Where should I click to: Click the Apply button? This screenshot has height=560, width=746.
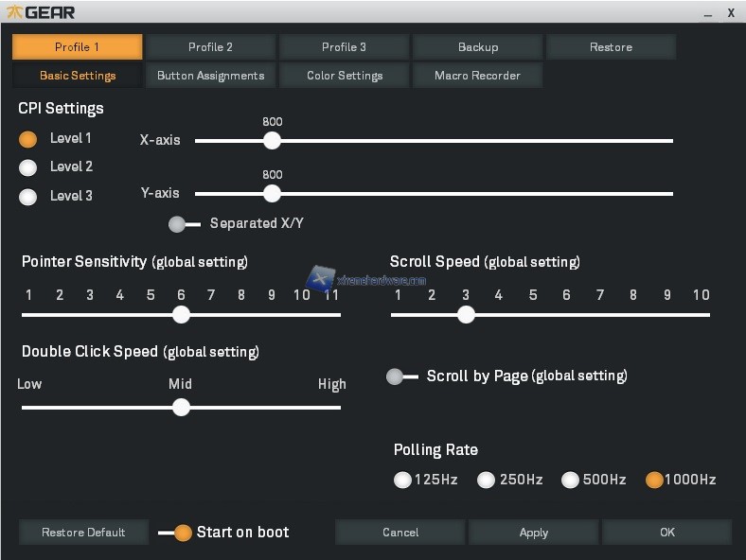(533, 533)
